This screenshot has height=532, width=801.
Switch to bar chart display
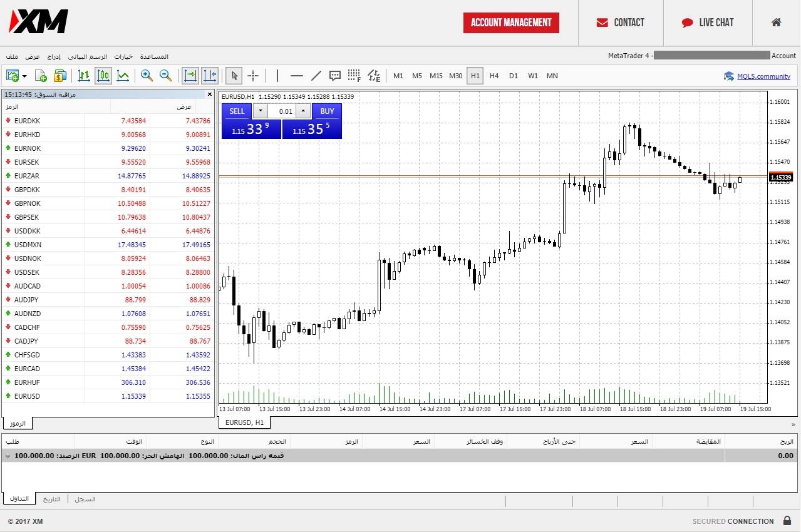coord(84,76)
